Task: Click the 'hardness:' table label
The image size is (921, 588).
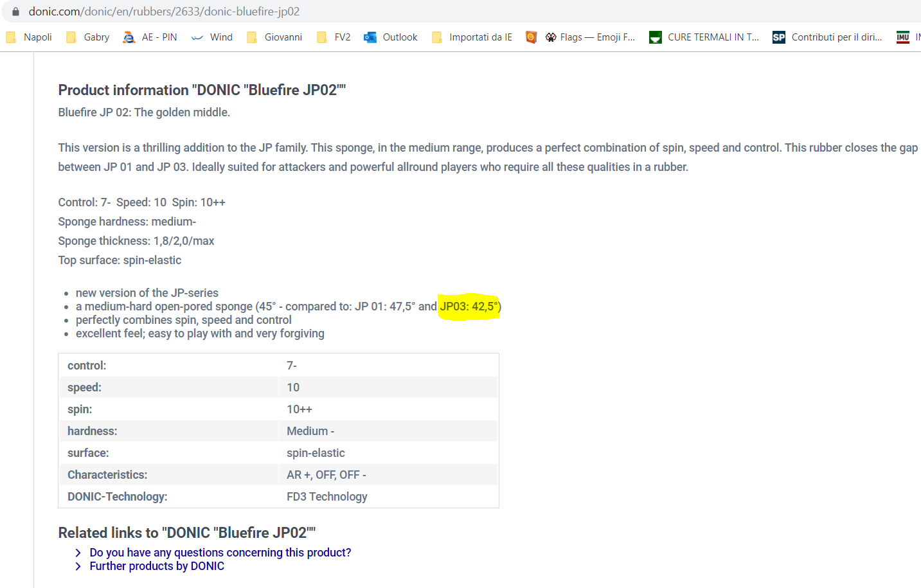Action: (92, 431)
